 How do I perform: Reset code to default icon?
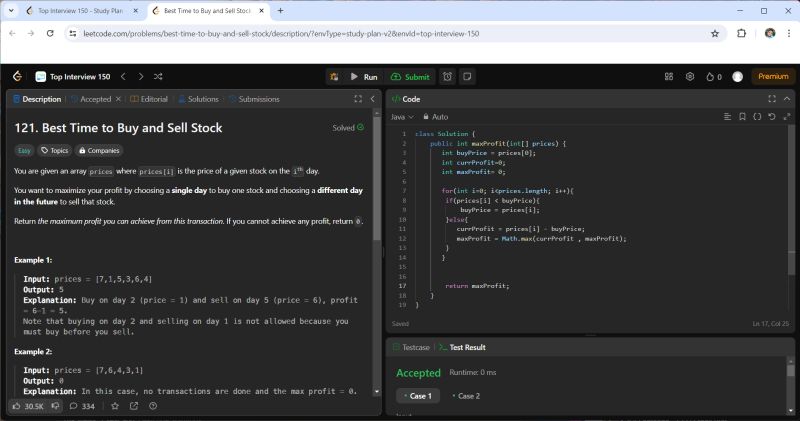772,117
